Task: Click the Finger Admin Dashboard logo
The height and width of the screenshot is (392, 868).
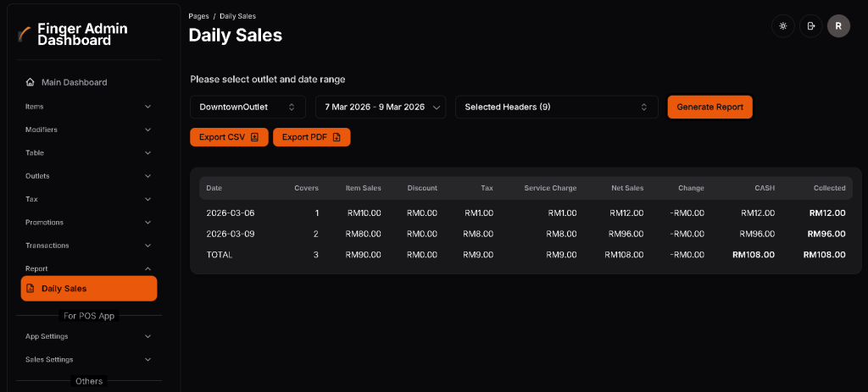Action: 24,35
